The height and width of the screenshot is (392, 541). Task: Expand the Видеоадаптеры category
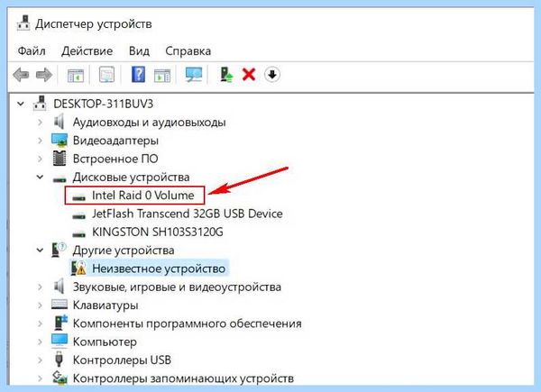[x=40, y=141]
